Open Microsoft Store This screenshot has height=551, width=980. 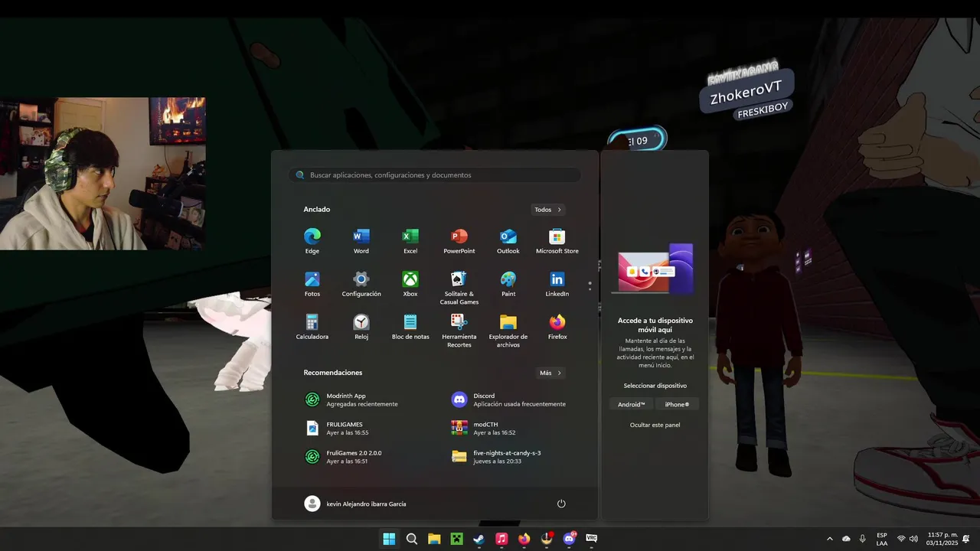tap(557, 241)
